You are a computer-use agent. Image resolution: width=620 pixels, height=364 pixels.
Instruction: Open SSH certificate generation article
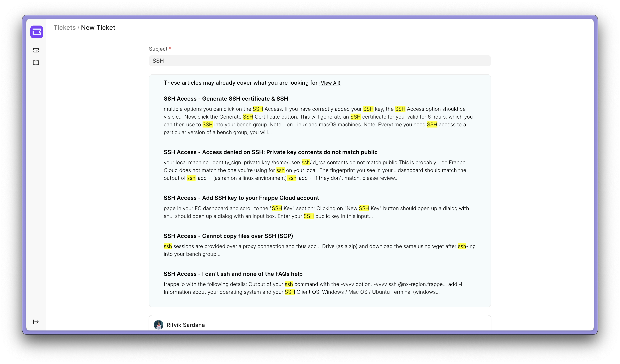pos(226,98)
